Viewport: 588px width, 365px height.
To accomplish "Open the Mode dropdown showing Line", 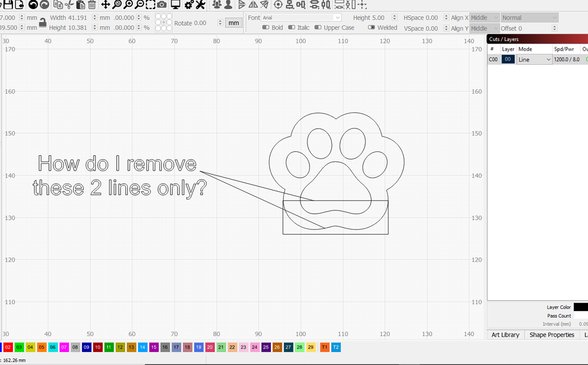I will pyautogui.click(x=533, y=59).
